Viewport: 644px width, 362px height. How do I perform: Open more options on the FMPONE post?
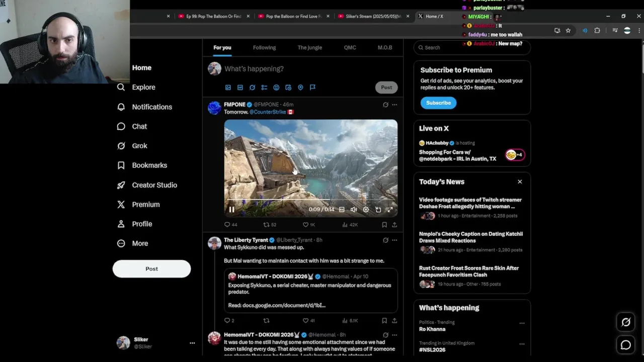394,105
